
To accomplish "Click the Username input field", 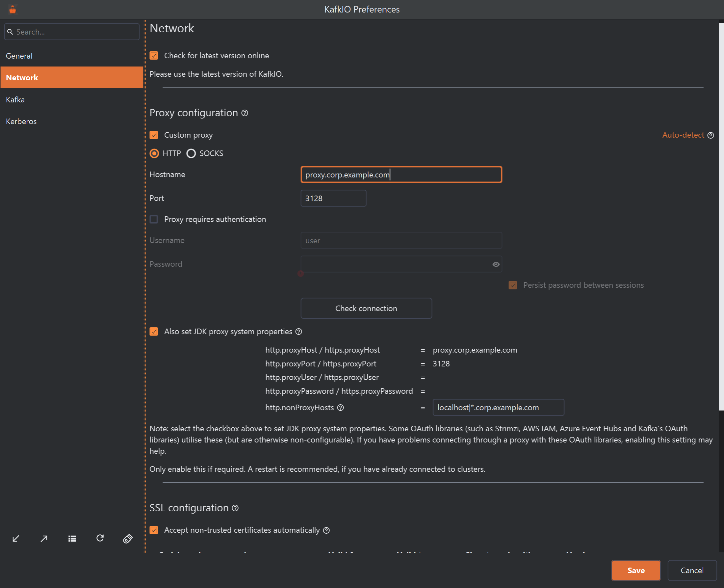I will pyautogui.click(x=401, y=240).
